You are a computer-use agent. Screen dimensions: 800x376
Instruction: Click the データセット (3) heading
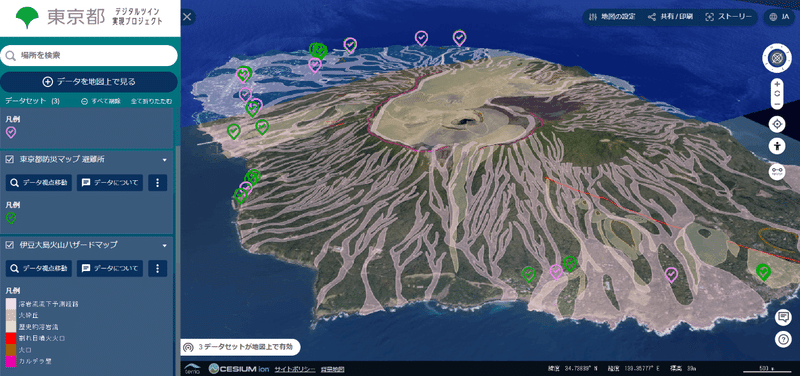[x=33, y=101]
